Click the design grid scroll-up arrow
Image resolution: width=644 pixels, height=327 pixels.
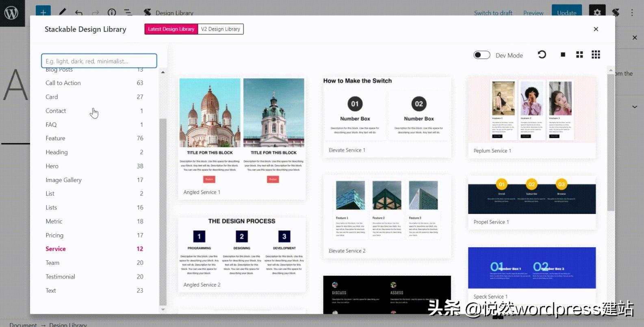point(611,70)
